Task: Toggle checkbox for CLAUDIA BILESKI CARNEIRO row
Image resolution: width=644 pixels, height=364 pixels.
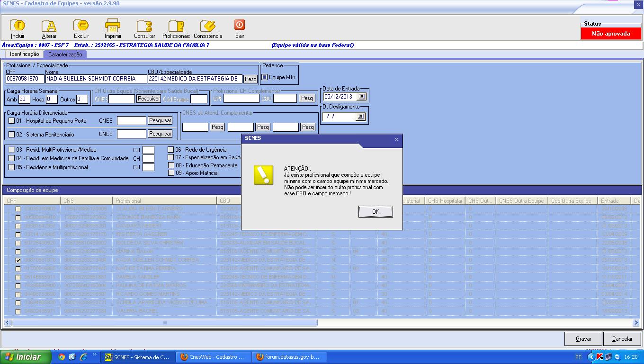Action: [x=18, y=209]
